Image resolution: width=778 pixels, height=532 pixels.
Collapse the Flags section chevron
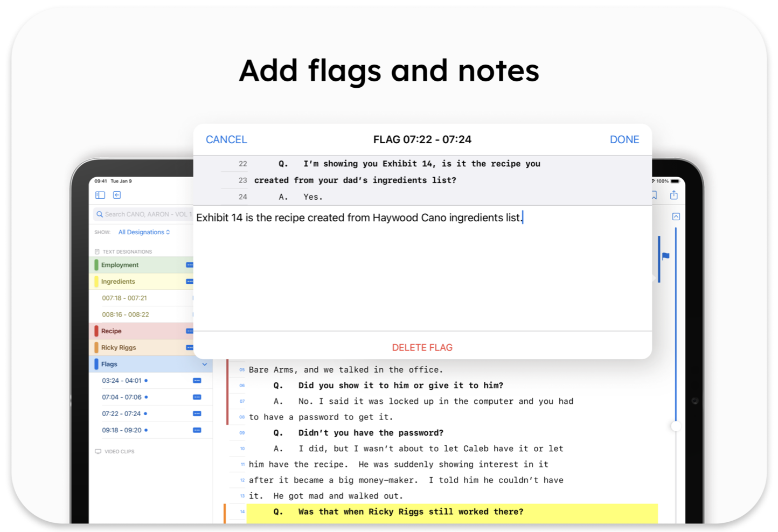pos(205,365)
